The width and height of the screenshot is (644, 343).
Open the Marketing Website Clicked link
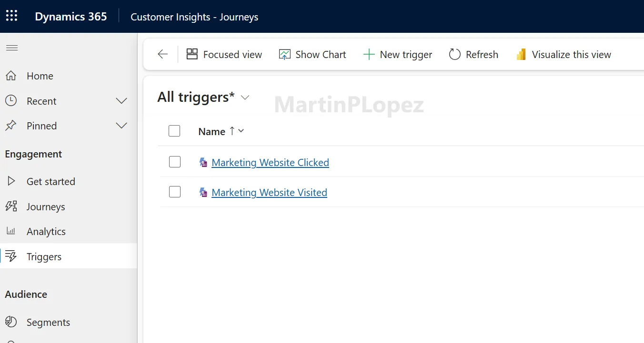click(270, 163)
